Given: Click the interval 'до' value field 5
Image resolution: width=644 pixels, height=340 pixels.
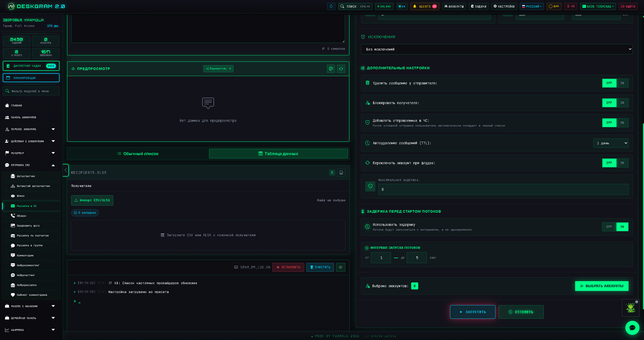Looking at the screenshot, I should [x=417, y=257].
